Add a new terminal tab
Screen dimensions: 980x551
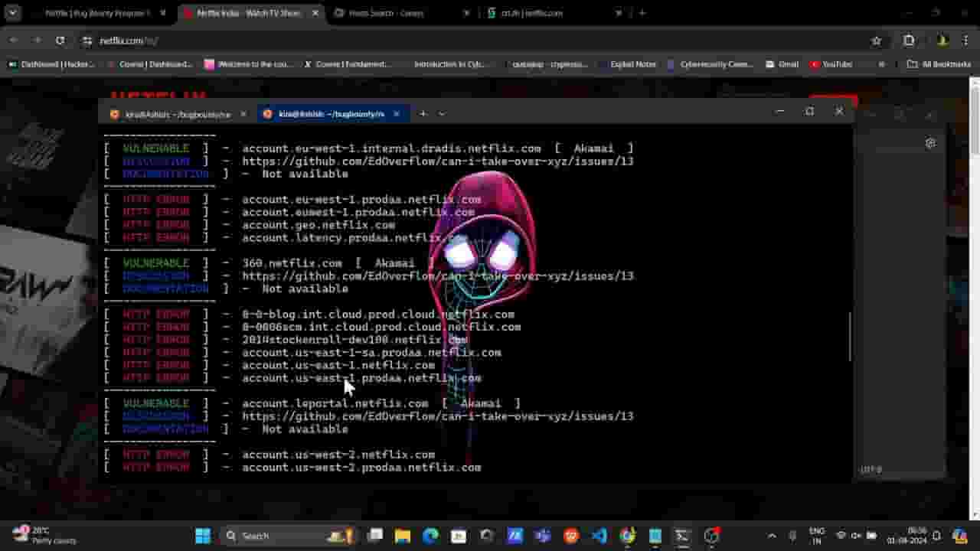click(x=423, y=114)
